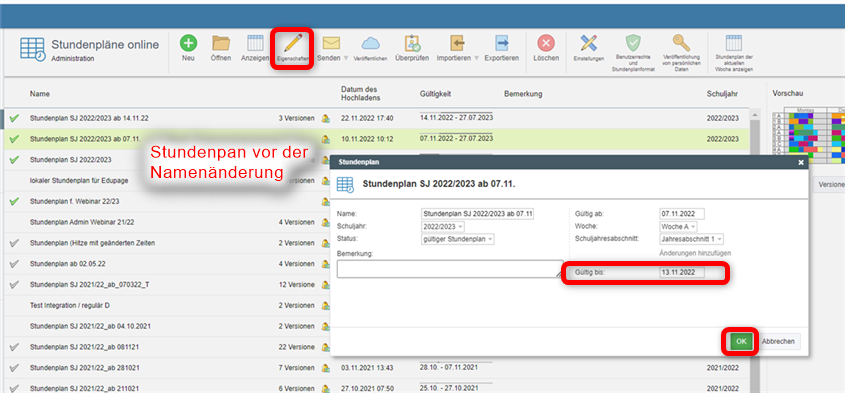Open Eigenschaften pencil icon
This screenshot has height=393, width=845.
pos(292,44)
